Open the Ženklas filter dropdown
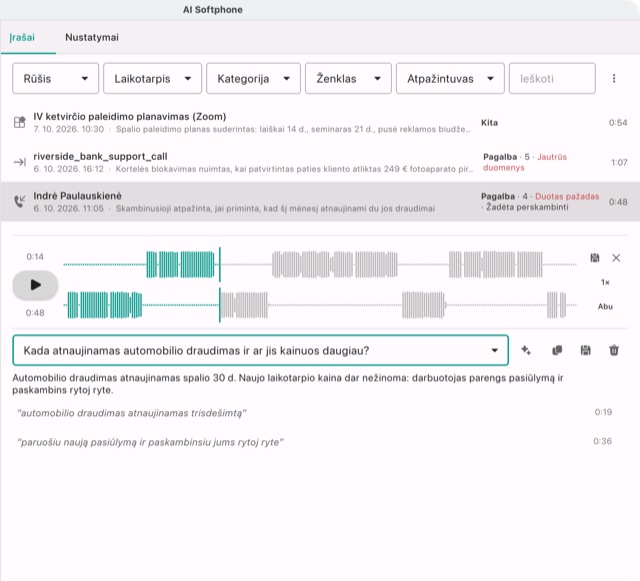 [348, 78]
